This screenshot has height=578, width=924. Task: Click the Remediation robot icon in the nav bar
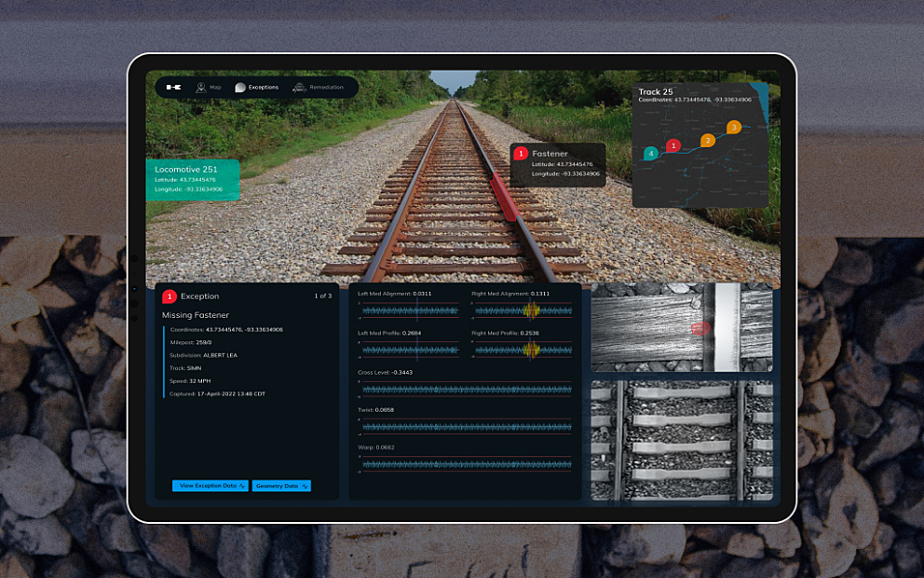[300, 87]
